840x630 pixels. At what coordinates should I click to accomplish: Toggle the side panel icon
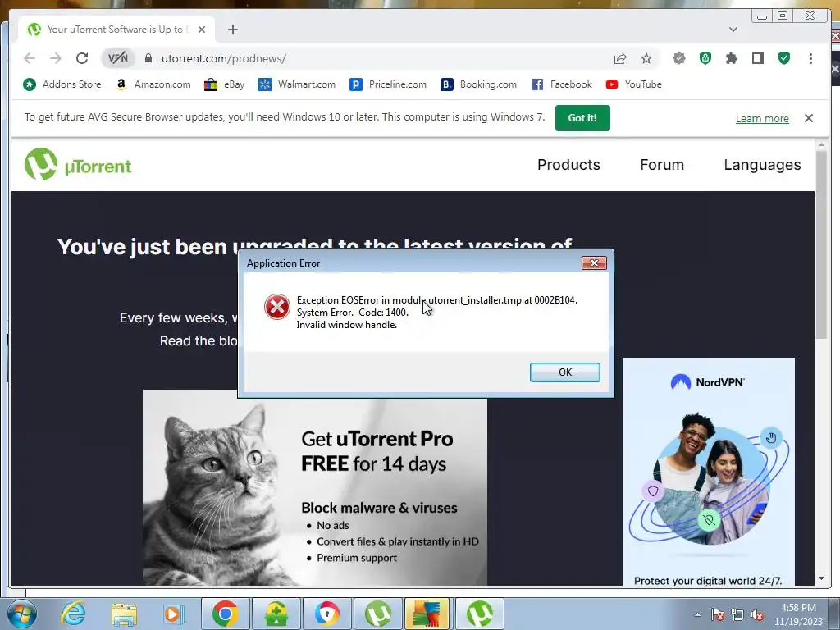coord(757,58)
